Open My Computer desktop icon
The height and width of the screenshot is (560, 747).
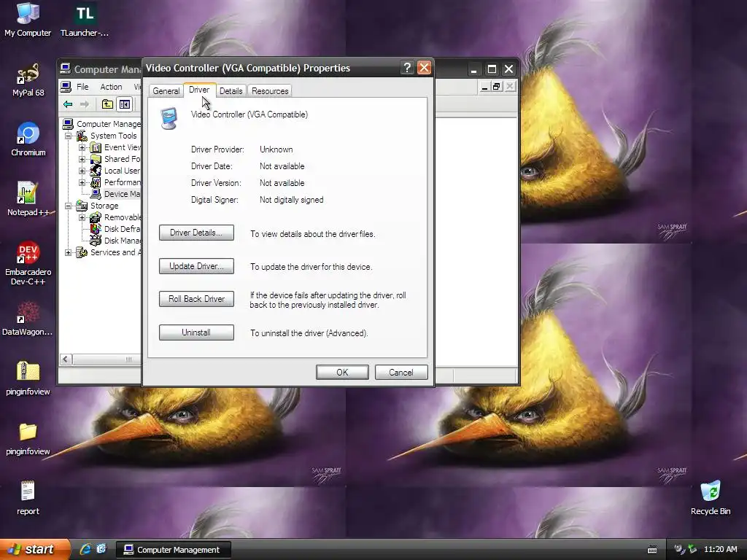tap(28, 19)
